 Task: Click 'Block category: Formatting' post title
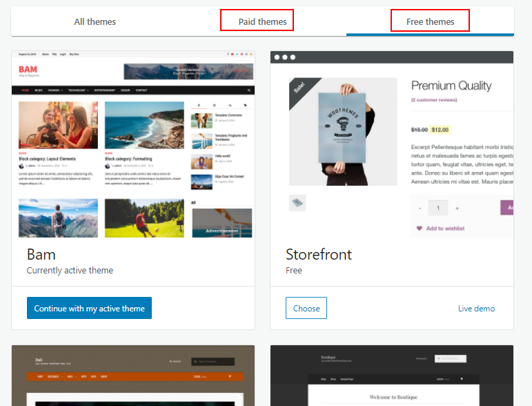pyautogui.click(x=128, y=159)
